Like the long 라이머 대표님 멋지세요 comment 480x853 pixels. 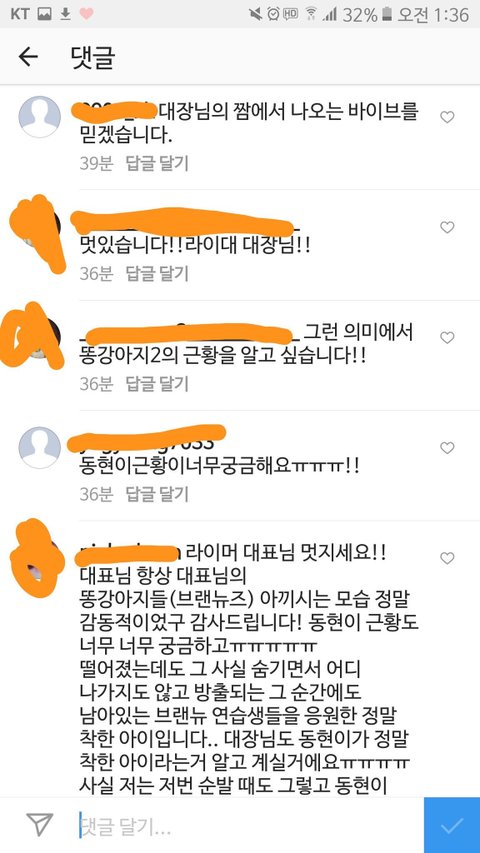tap(447, 558)
